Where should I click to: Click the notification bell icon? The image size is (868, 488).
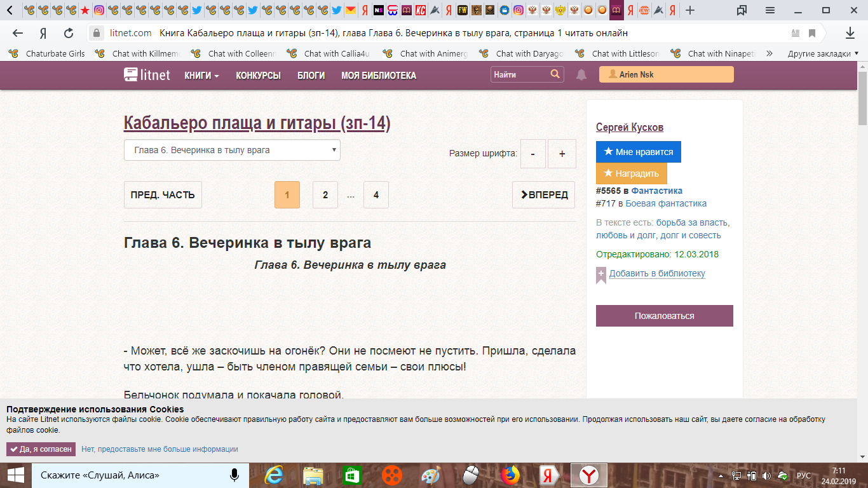581,75
